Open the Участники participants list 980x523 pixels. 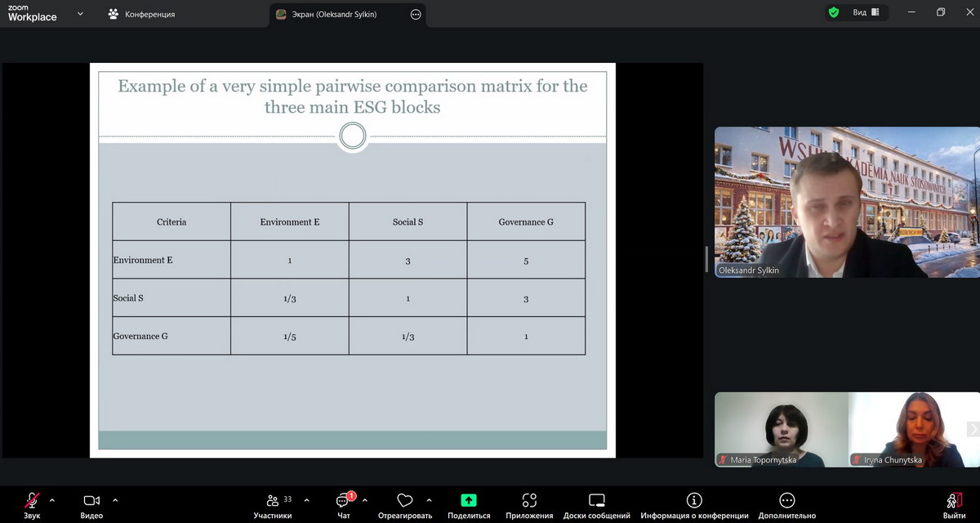click(x=273, y=501)
